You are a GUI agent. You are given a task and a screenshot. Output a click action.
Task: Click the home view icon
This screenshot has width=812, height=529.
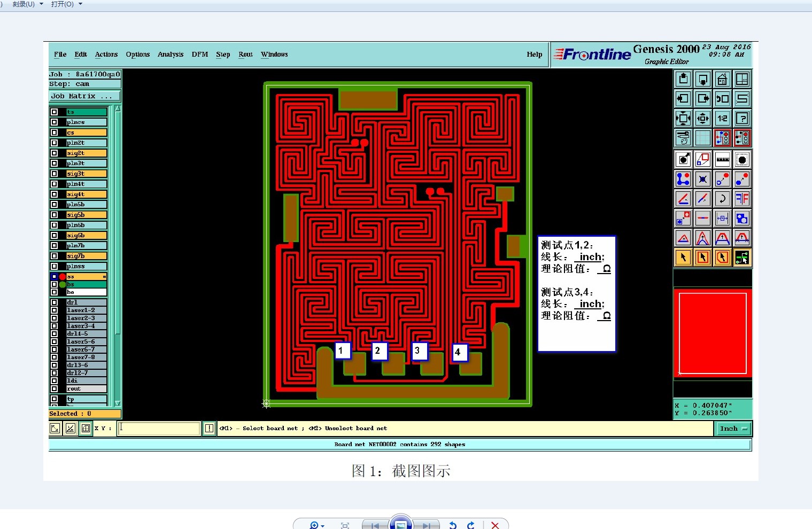[x=723, y=80]
